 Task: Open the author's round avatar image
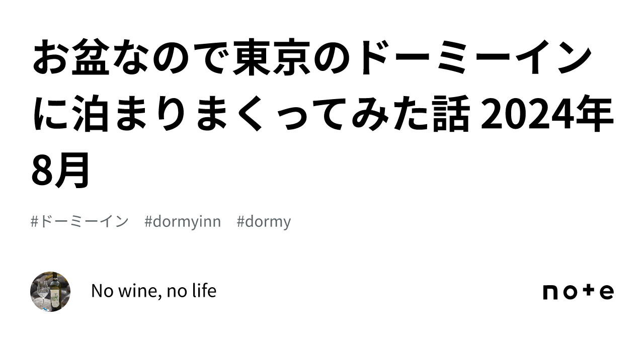[x=50, y=292]
